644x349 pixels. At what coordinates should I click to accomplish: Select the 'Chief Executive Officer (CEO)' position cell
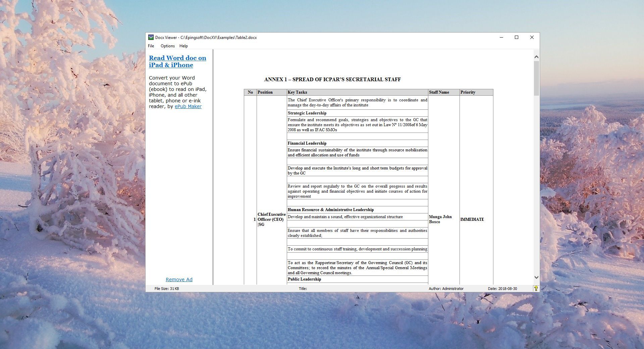(x=271, y=219)
